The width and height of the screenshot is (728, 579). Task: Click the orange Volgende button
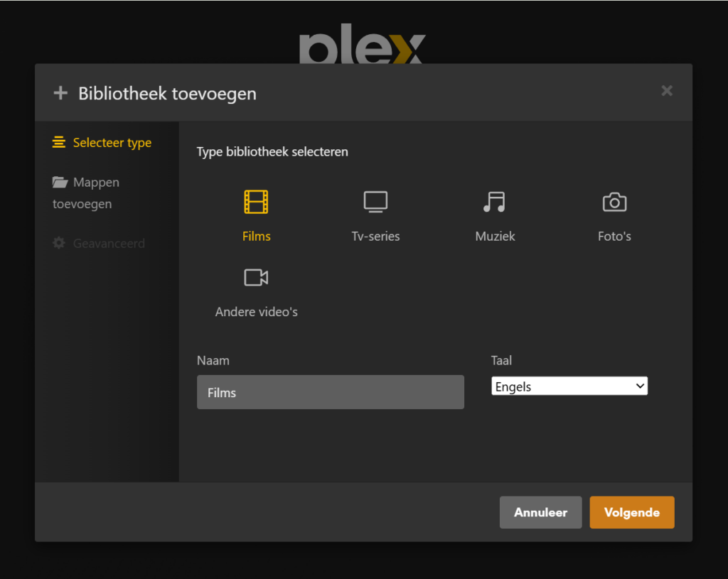point(631,512)
